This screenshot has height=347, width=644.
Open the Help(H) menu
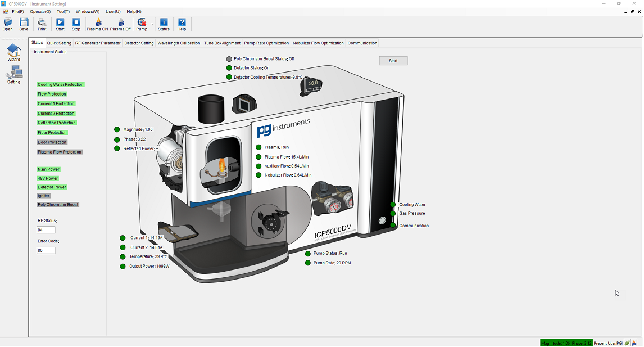click(134, 11)
